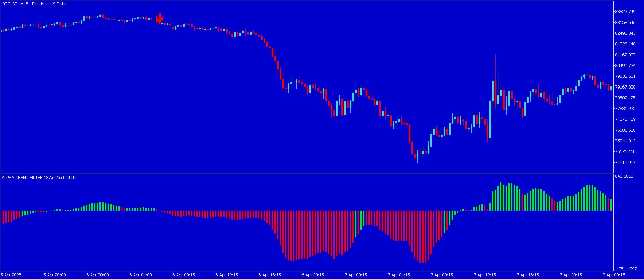Click the 6 Apr 04:00 time label
The height and width of the screenshot is (279, 644).
click(141, 275)
